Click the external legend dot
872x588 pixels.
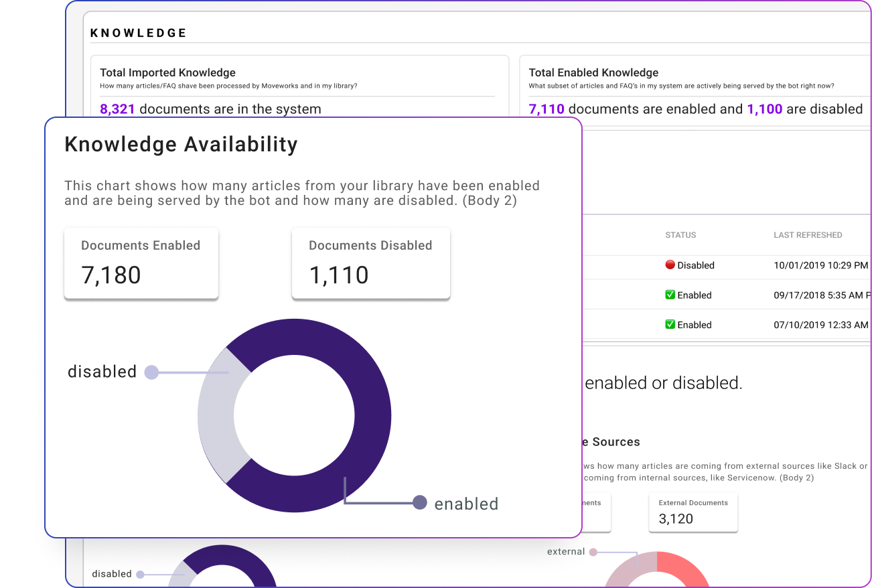pyautogui.click(x=592, y=553)
